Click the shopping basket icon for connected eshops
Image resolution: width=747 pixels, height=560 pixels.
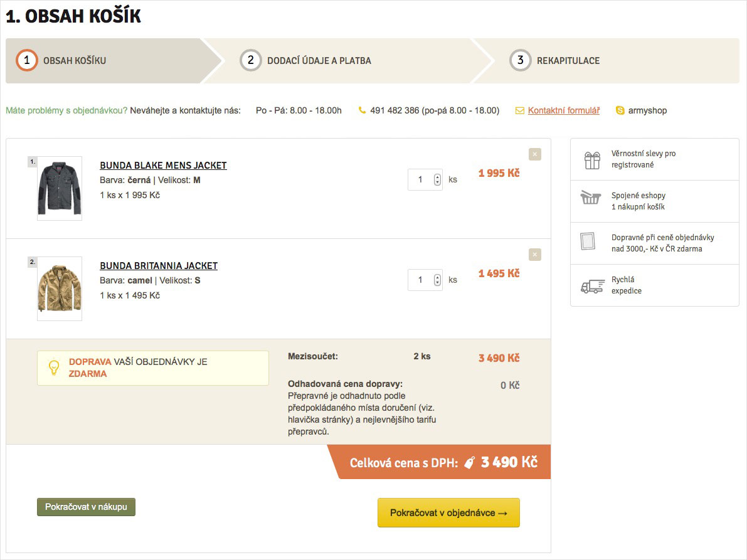[x=591, y=199]
